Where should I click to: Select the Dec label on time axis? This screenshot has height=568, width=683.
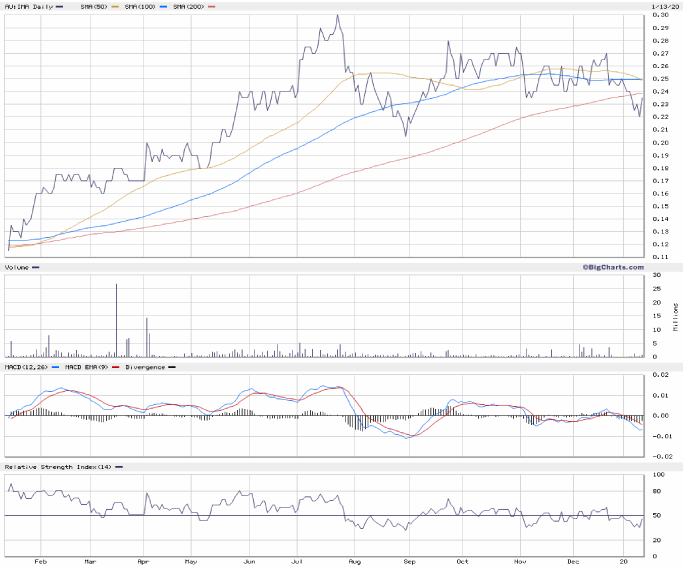pyautogui.click(x=574, y=562)
